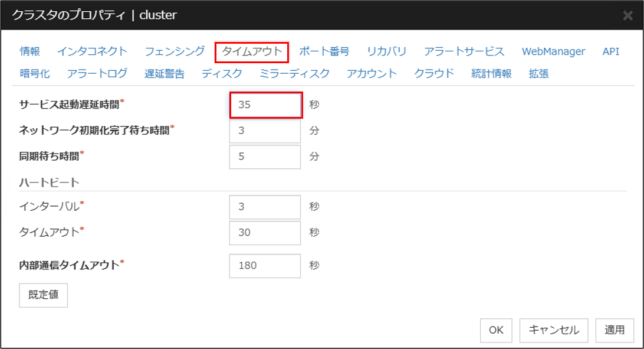Open the アラートサービス tab
The width and height of the screenshot is (644, 349).
[464, 51]
